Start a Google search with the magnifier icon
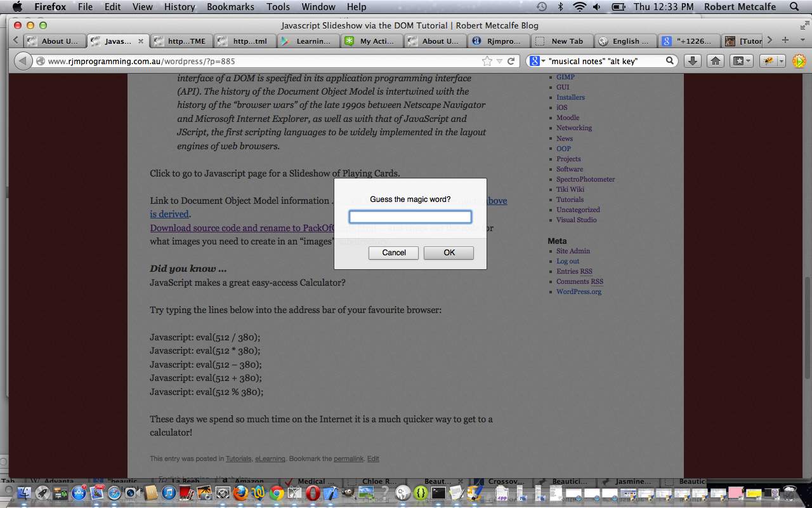This screenshot has width=812, height=508. (x=671, y=60)
